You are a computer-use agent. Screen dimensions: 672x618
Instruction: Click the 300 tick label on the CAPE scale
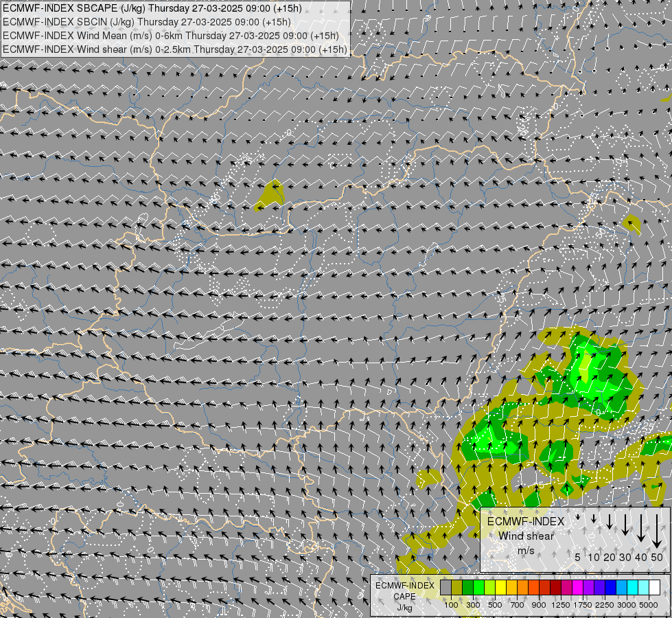(473, 605)
